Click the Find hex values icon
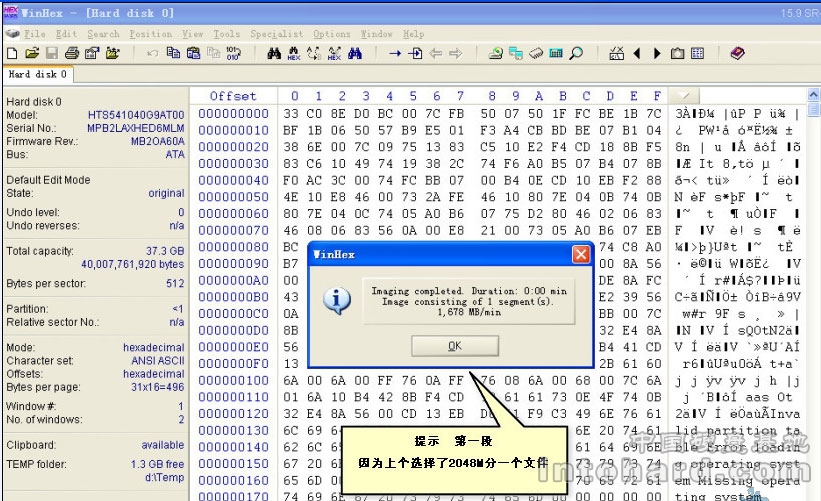This screenshot has width=821, height=501. pyautogui.click(x=294, y=53)
